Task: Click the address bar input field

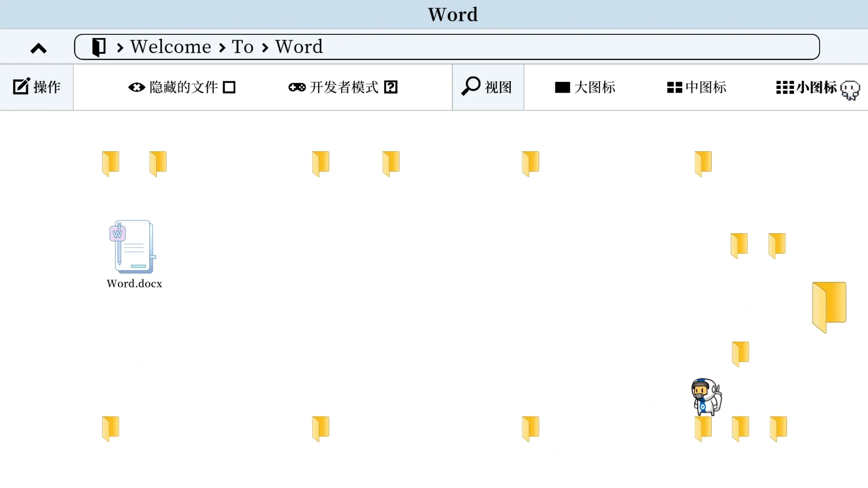Action: (x=447, y=47)
